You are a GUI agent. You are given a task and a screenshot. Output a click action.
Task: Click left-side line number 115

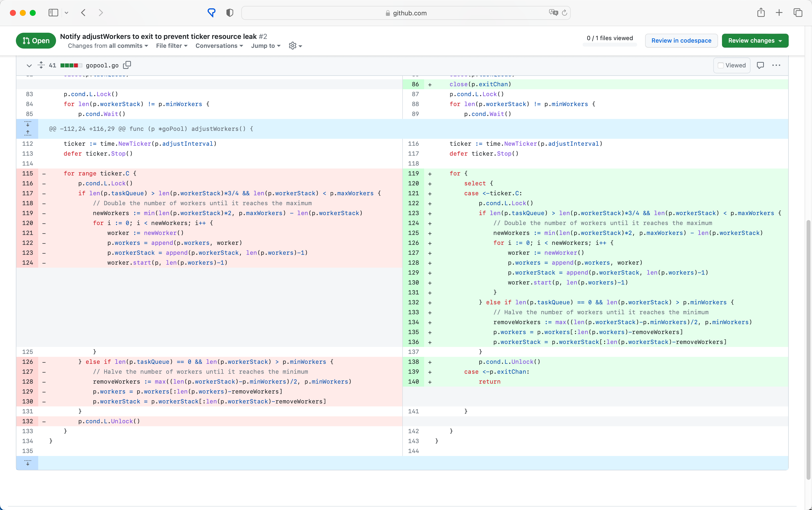click(x=28, y=173)
